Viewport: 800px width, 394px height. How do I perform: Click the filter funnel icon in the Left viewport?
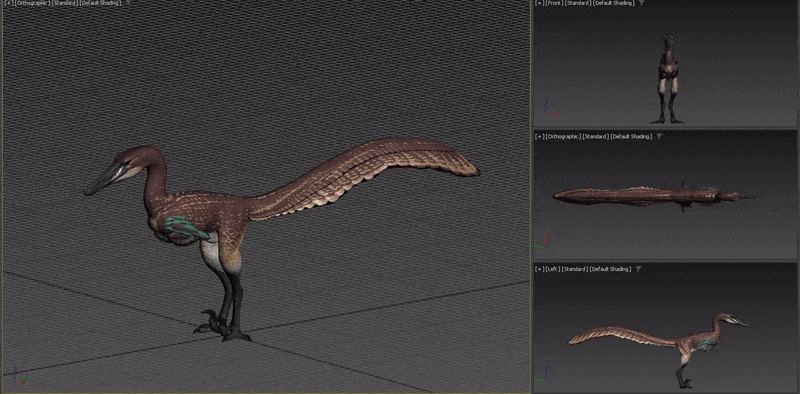tap(638, 269)
